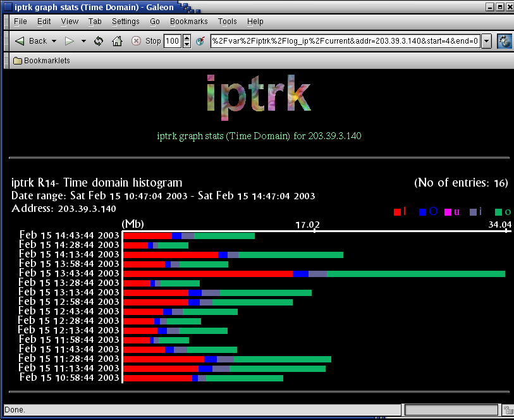Click the Back arrow icon

[x=20, y=41]
